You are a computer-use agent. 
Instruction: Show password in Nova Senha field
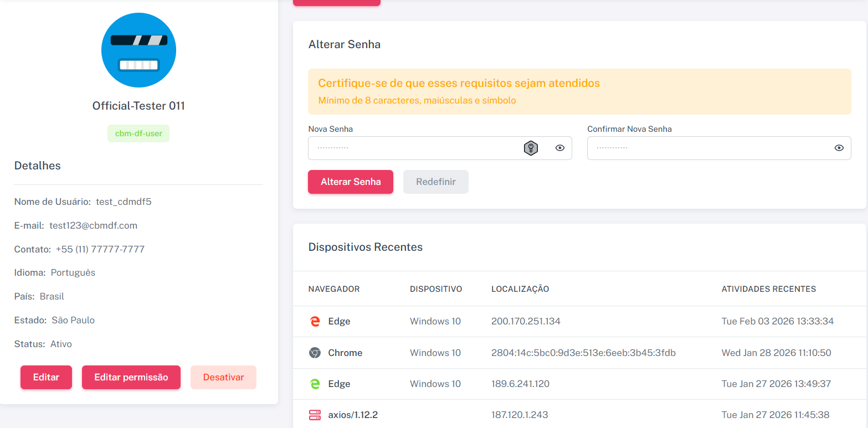coord(560,148)
